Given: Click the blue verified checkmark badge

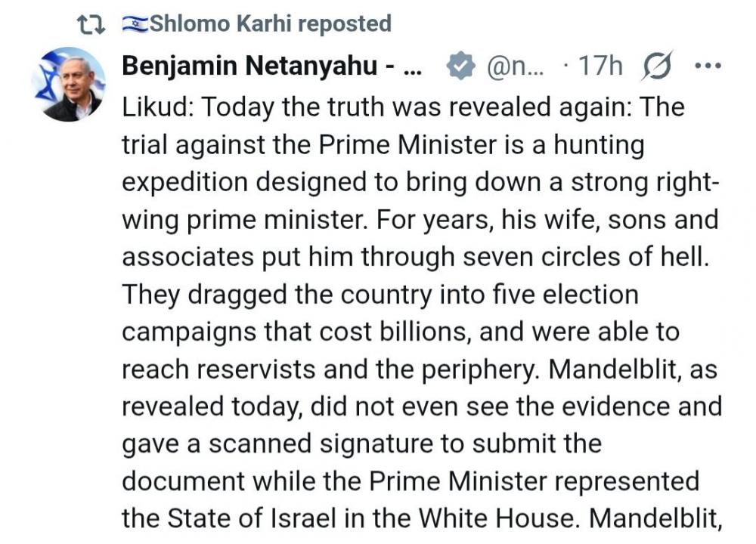Looking at the screenshot, I should pos(460,66).
